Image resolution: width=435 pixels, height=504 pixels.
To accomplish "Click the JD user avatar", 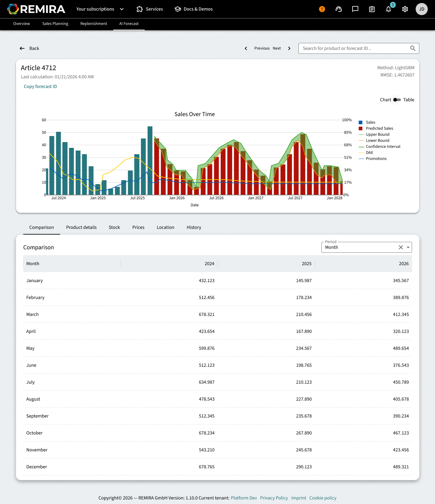I will coord(421,9).
